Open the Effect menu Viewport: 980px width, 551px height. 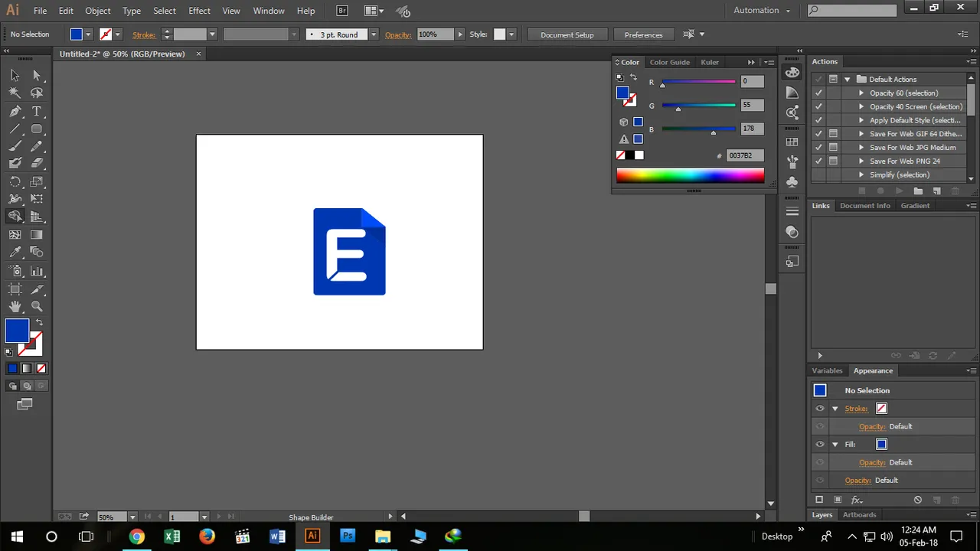[199, 11]
